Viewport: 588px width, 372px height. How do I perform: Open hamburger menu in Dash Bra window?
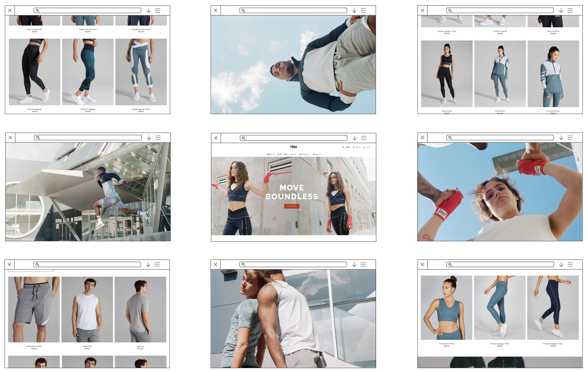570,265
